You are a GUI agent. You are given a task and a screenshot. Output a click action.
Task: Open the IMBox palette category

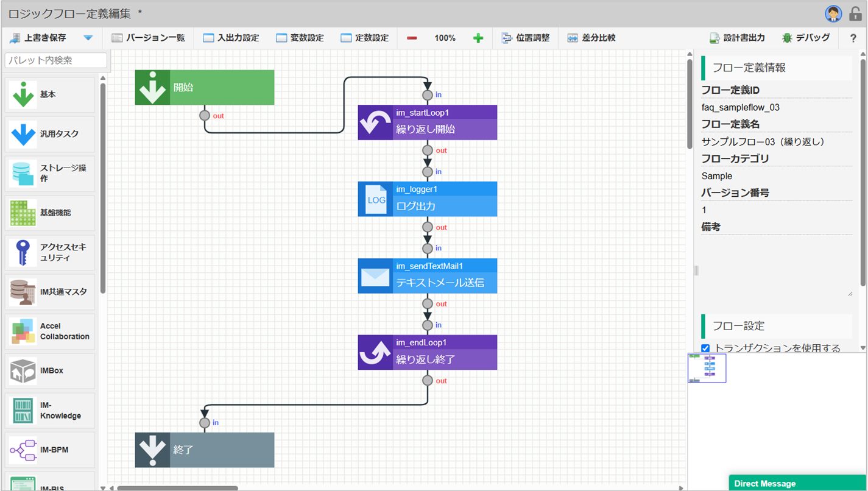pos(51,370)
